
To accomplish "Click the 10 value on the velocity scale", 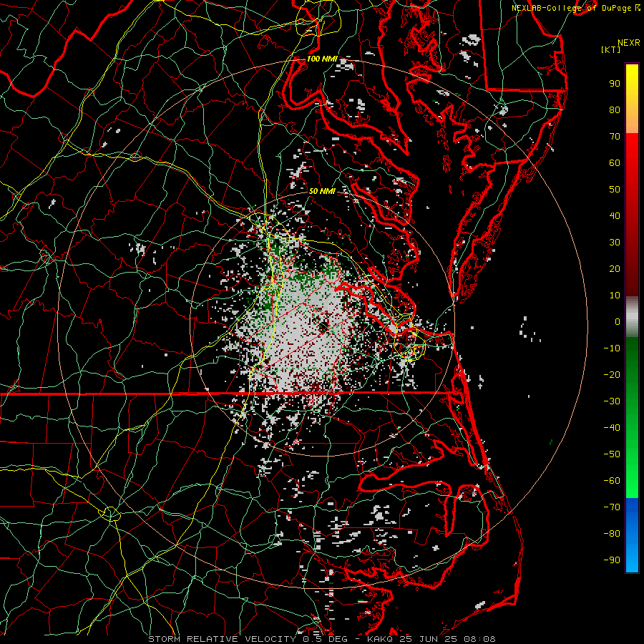I will [615, 296].
